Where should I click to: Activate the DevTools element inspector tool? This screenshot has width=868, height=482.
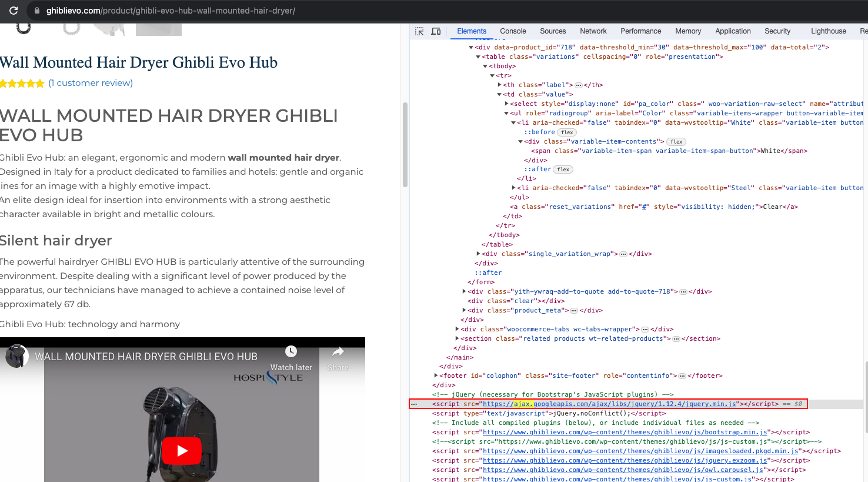419,31
